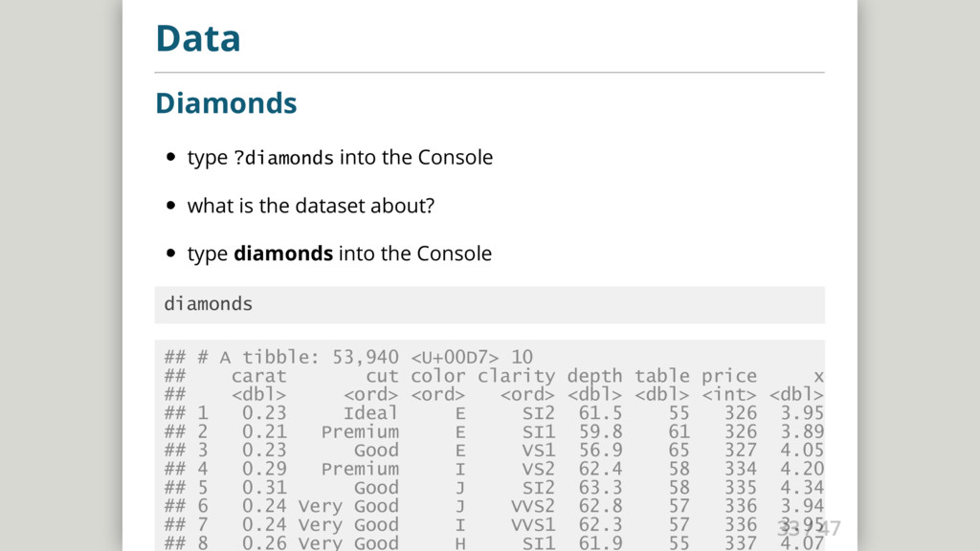Screen dimensions: 980x551
Task: Click the '?diamonds' inline code text
Action: point(283,158)
